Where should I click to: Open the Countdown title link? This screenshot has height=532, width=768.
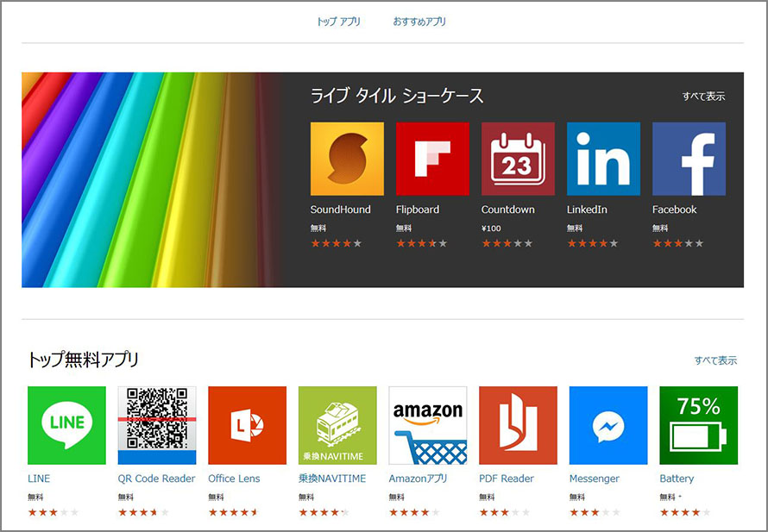tap(508, 210)
